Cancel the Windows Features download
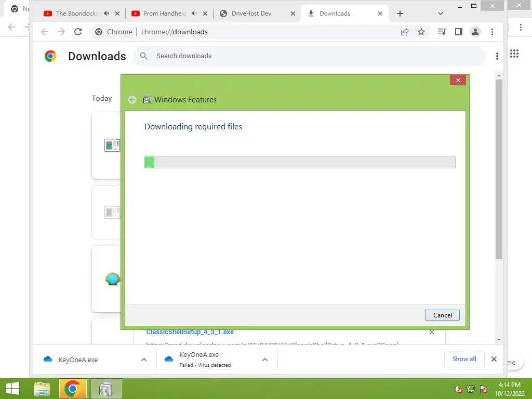Viewport: 532px width, 399px height. [442, 315]
